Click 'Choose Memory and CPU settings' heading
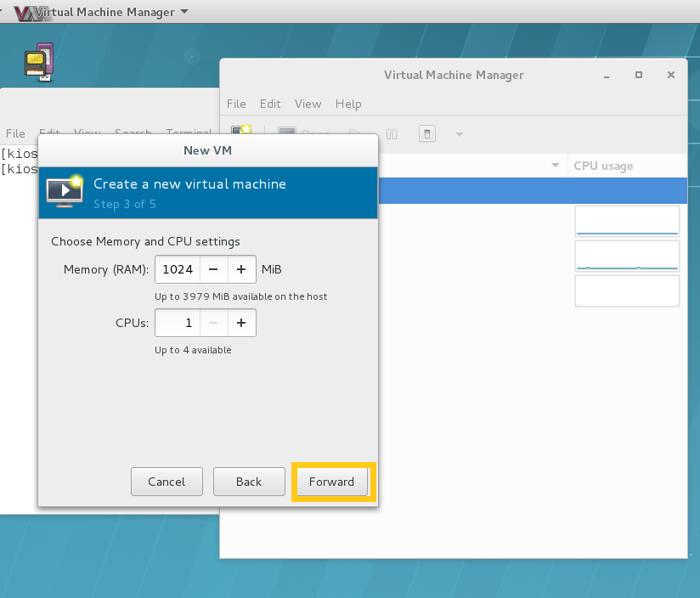 coord(145,241)
